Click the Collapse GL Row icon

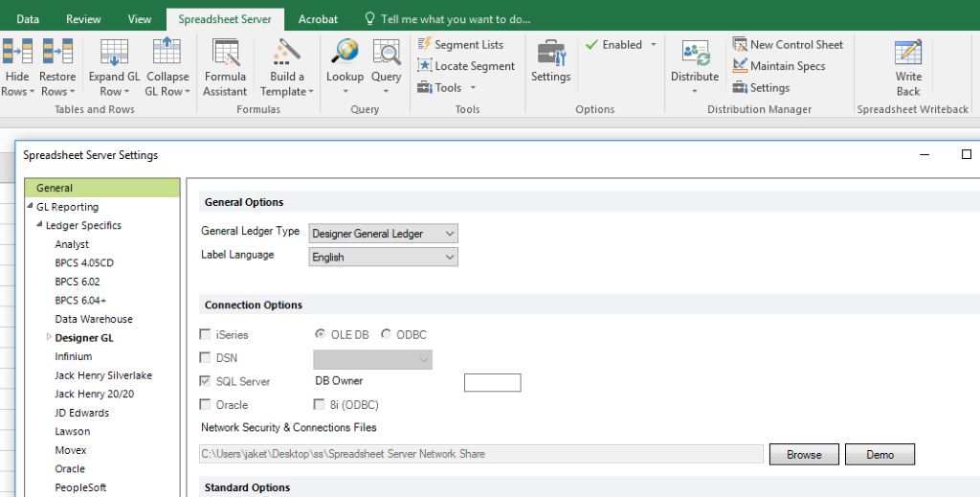pos(167,52)
